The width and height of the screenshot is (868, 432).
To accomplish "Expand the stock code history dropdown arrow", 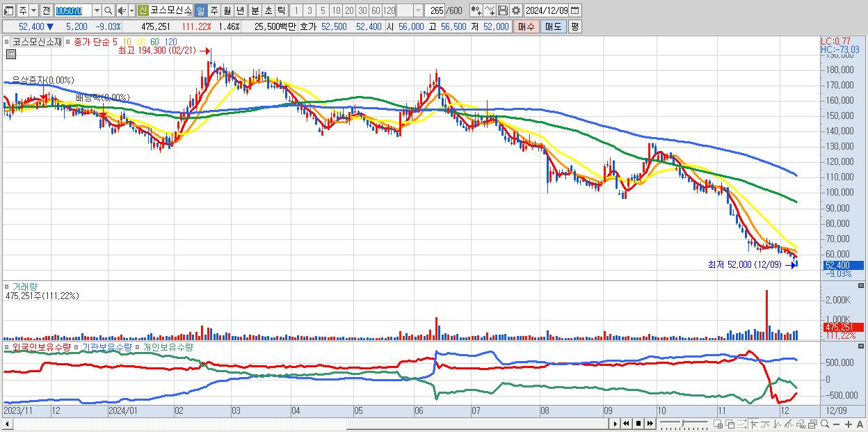I will pyautogui.click(x=97, y=10).
